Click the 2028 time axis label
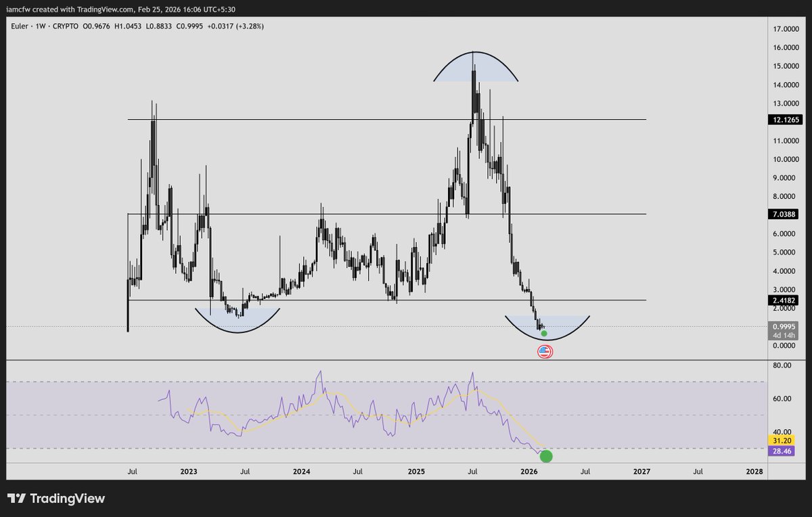The height and width of the screenshot is (517, 812). pyautogui.click(x=754, y=471)
